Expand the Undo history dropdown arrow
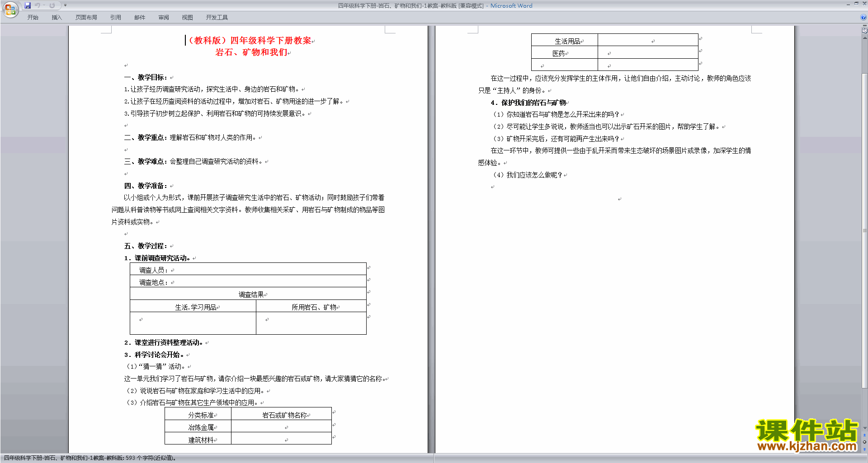The width and height of the screenshot is (868, 463). click(x=44, y=5)
